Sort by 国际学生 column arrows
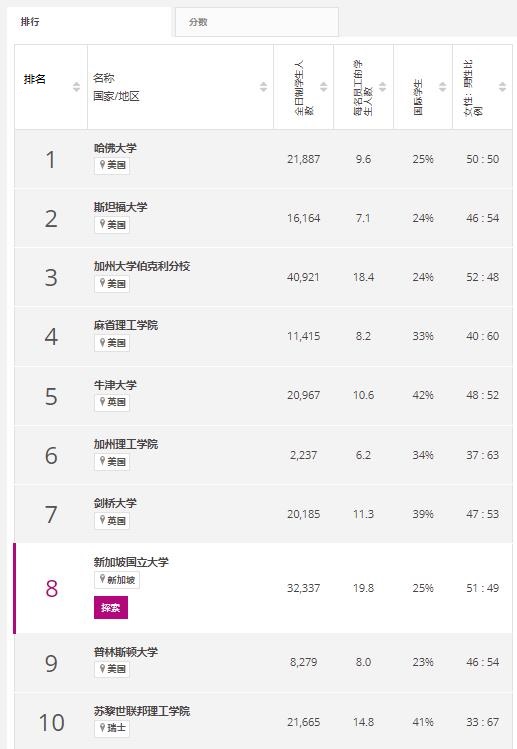The height and width of the screenshot is (749, 517). [x=442, y=87]
